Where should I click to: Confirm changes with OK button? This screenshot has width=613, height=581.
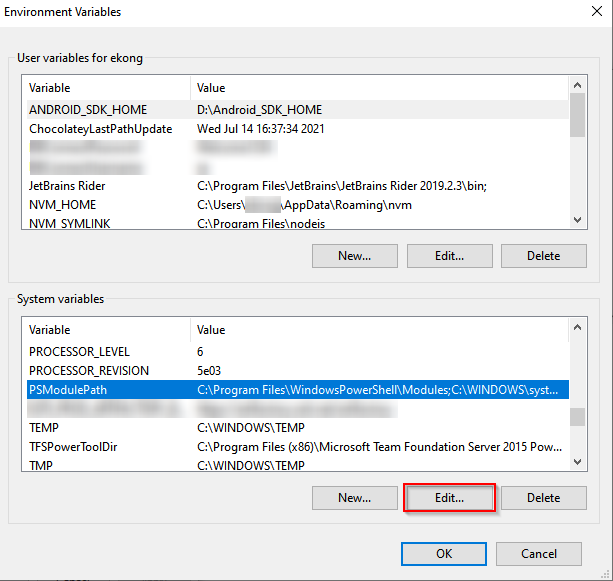point(443,553)
